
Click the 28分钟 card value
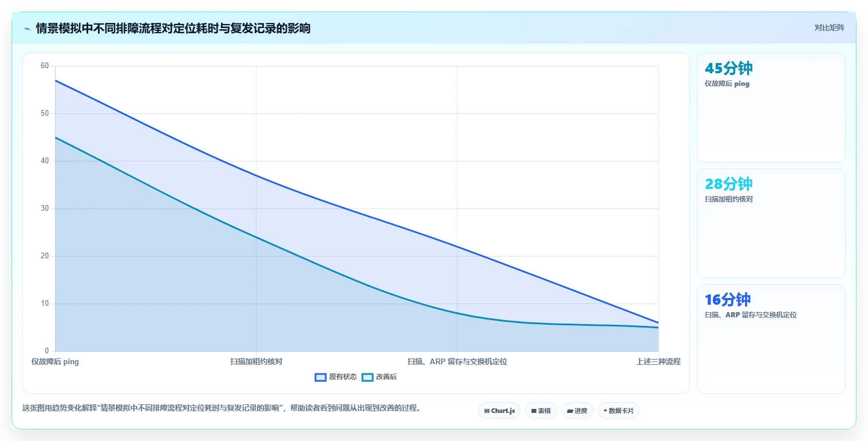[x=728, y=184]
